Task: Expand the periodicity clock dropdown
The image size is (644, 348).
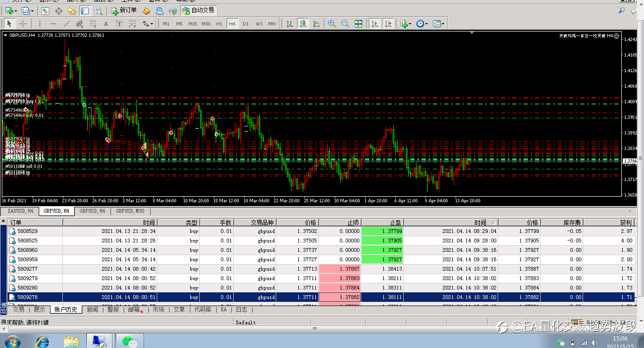Action: click(422, 24)
